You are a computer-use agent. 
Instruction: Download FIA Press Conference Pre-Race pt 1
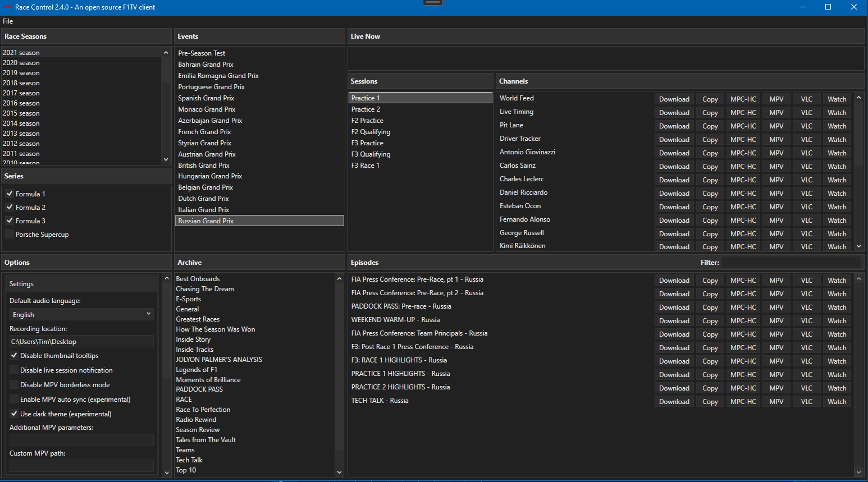click(x=674, y=280)
